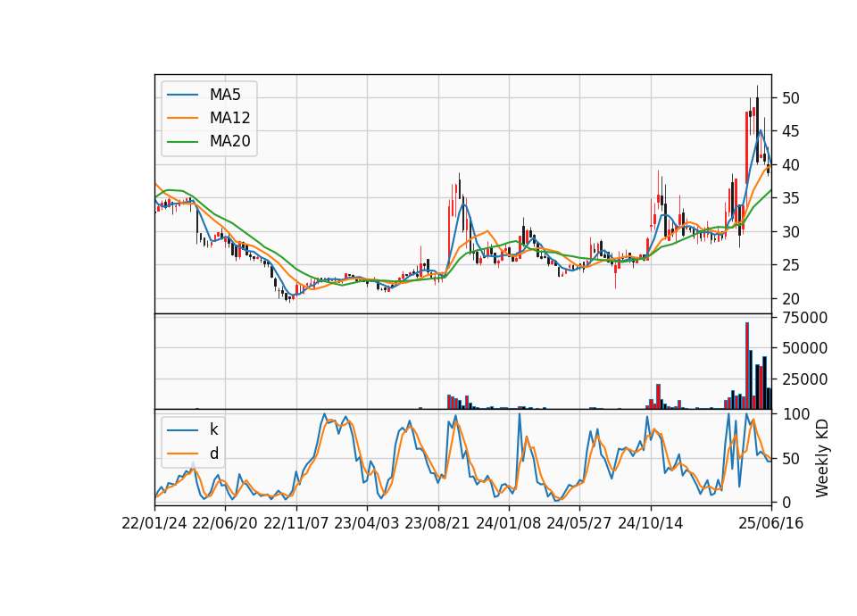Click the price axis value 25

click(x=790, y=265)
